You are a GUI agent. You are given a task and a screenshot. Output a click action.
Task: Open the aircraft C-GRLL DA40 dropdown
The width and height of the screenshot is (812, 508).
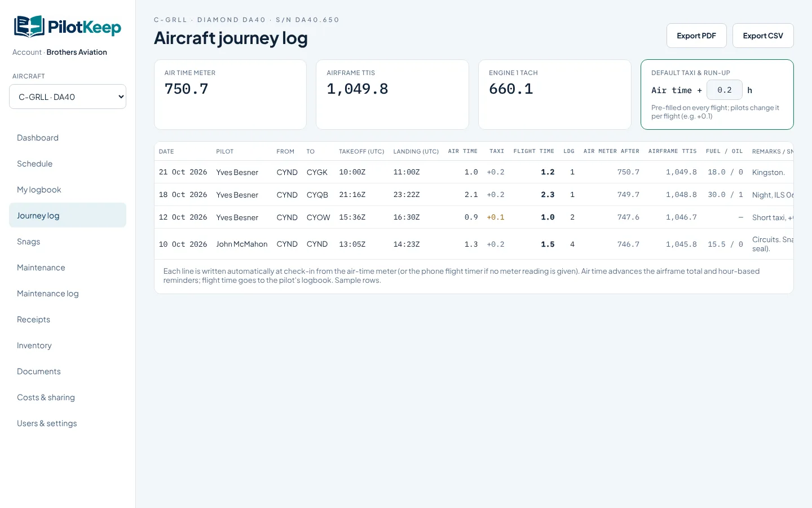68,97
